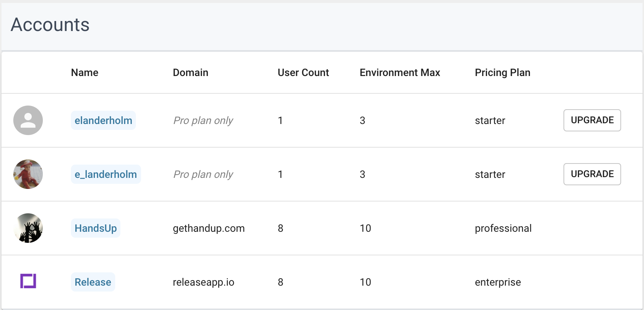Click the Accounts page heading
The image size is (644, 310).
(50, 25)
